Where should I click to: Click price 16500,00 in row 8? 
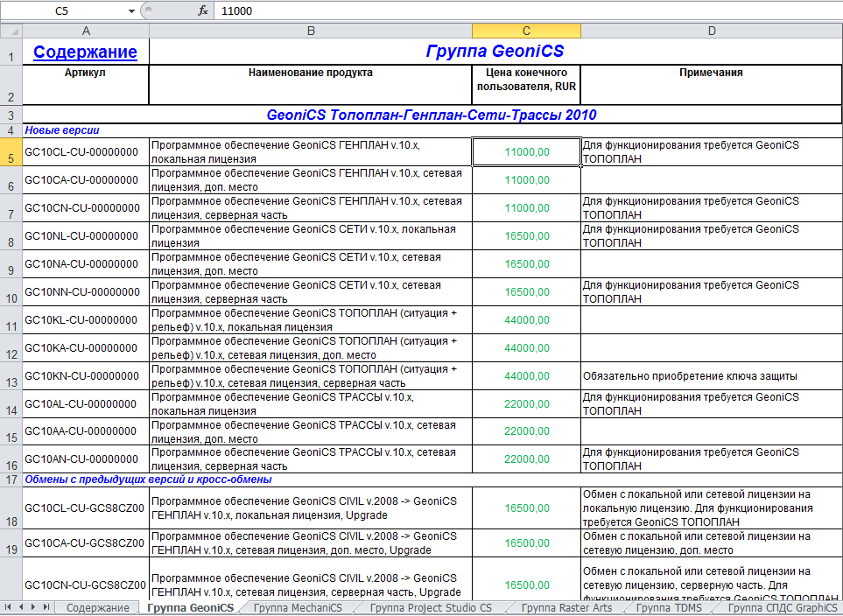[x=526, y=236]
